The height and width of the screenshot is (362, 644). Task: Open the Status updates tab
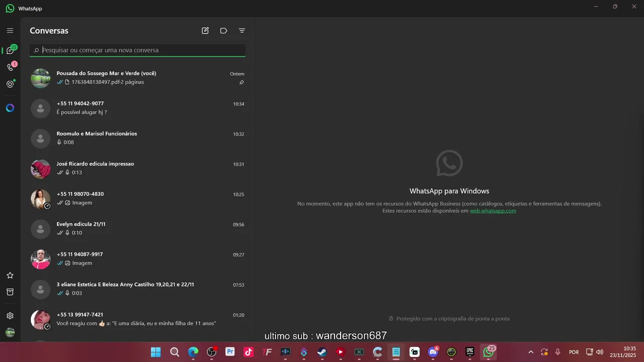click(x=10, y=84)
